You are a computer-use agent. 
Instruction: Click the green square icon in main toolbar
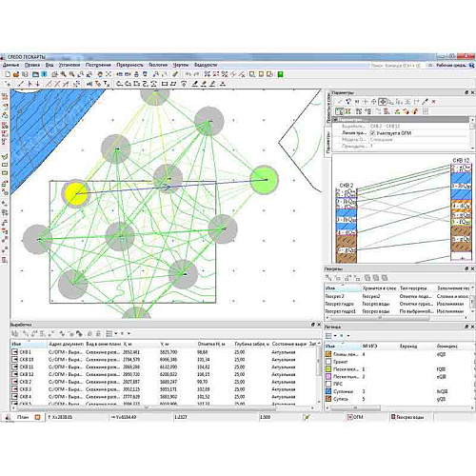pyautogui.click(x=280, y=74)
